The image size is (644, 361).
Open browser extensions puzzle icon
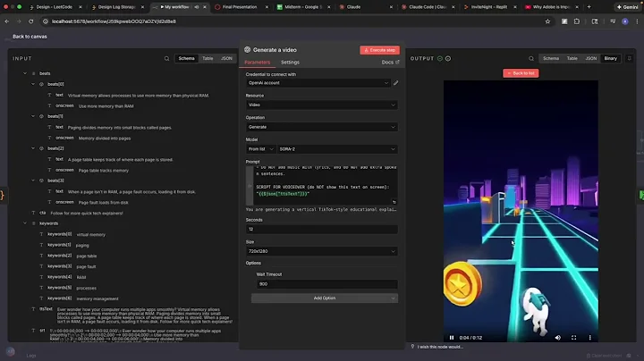click(x=577, y=21)
